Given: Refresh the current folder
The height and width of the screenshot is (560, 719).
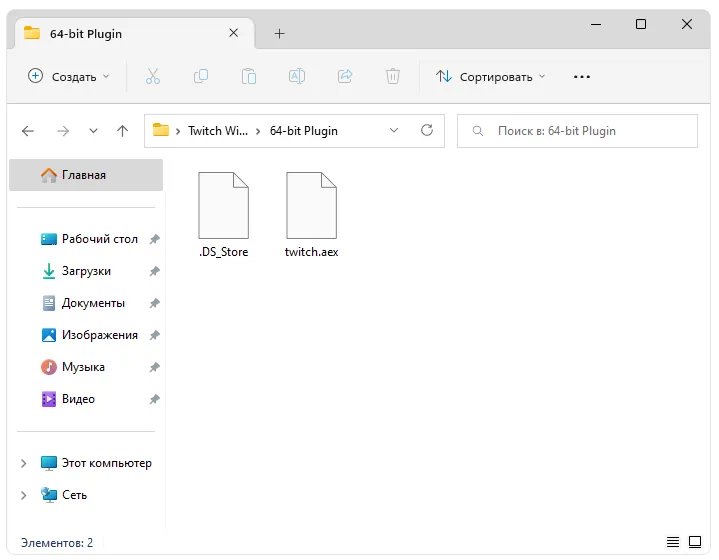Looking at the screenshot, I should [427, 131].
